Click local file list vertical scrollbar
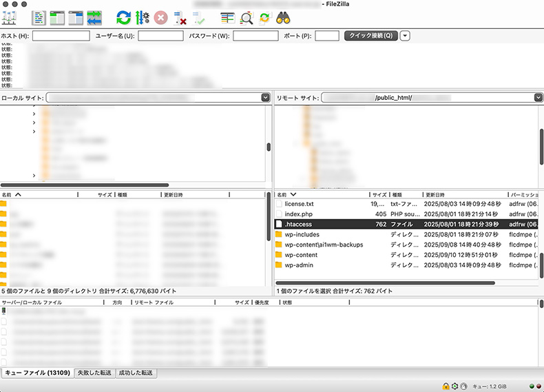The height and width of the screenshot is (392, 544). coord(269,217)
